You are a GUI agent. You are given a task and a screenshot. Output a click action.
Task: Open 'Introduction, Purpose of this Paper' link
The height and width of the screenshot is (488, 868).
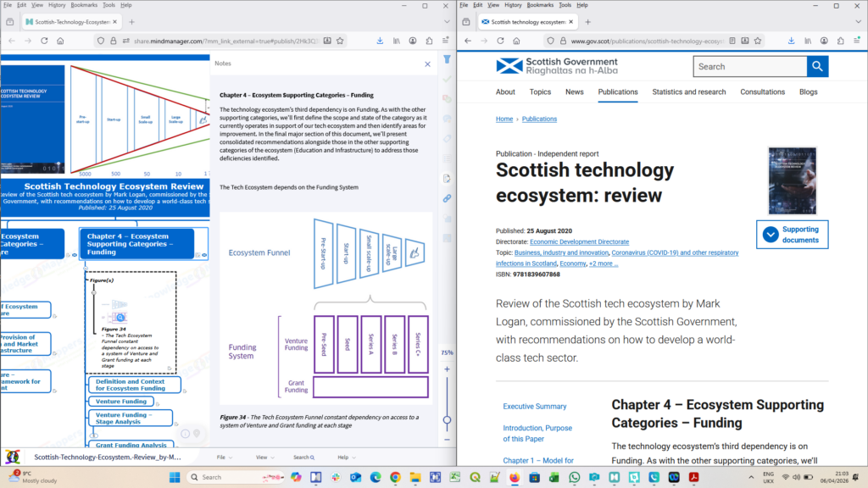(537, 433)
